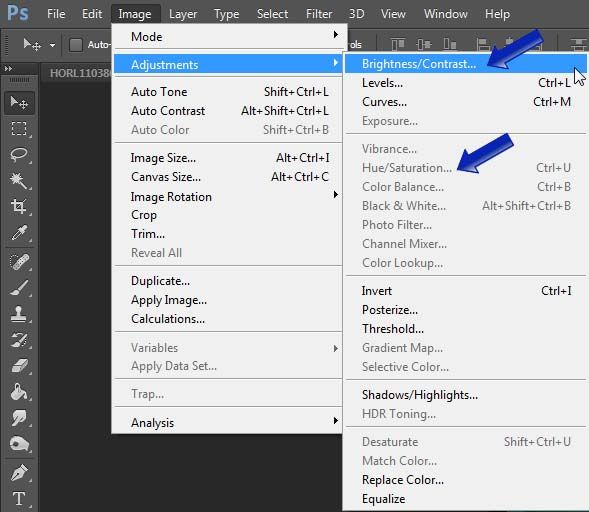Screen dimensions: 589x512
Task: Choose Curves adjustment
Action: pyautogui.click(x=466, y=102)
